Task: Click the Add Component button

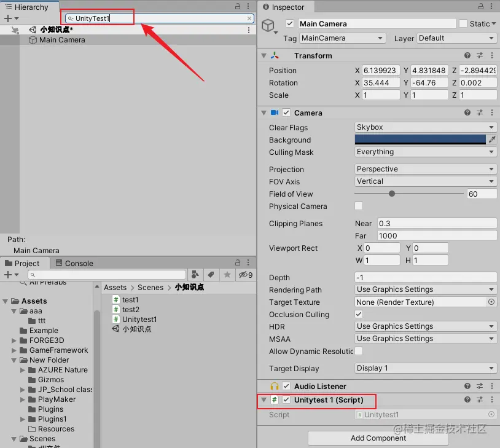Action: [x=378, y=438]
